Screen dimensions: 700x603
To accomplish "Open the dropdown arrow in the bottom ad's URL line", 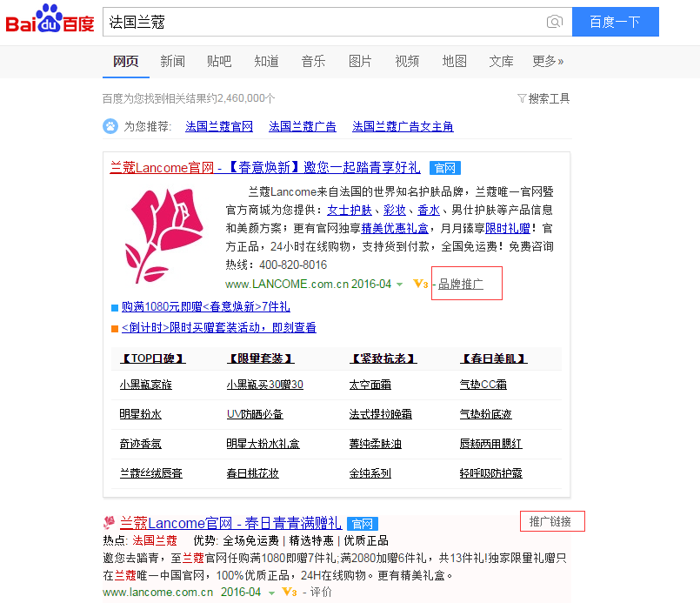I will click(270, 591).
